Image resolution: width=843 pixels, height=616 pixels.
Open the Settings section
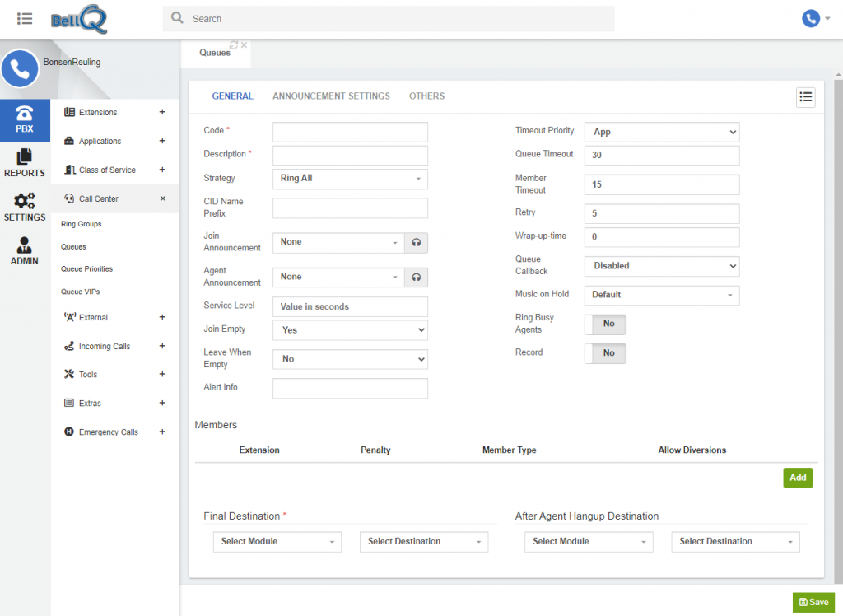(x=25, y=208)
